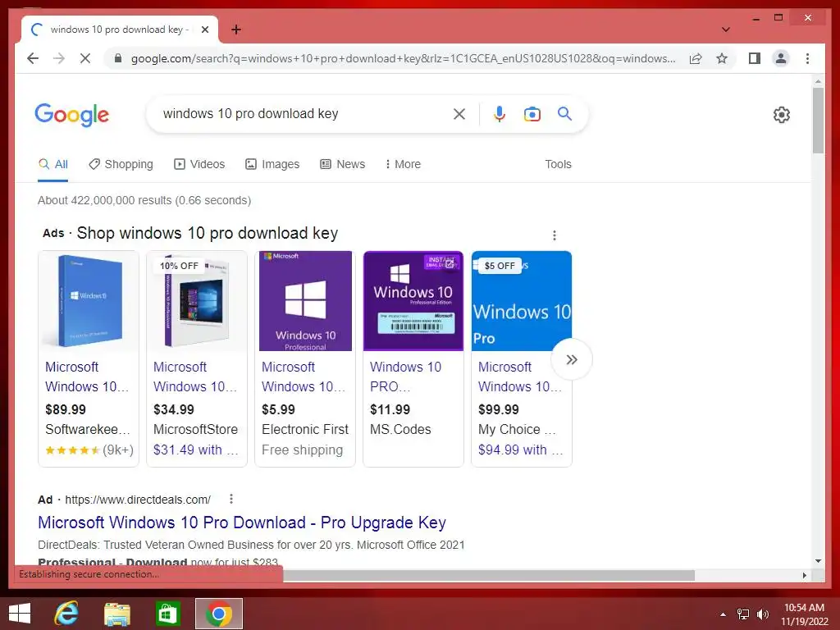The width and height of the screenshot is (840, 630).
Task: Open My Choice $99.99 product link
Action: [519, 377]
